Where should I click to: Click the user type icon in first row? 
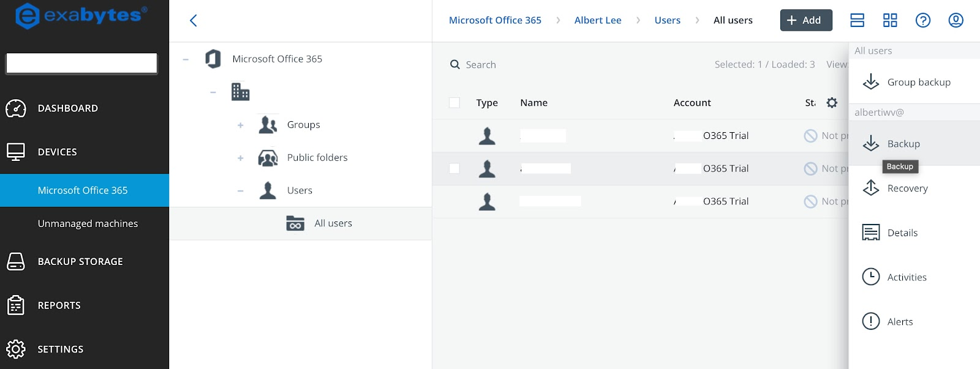click(487, 136)
